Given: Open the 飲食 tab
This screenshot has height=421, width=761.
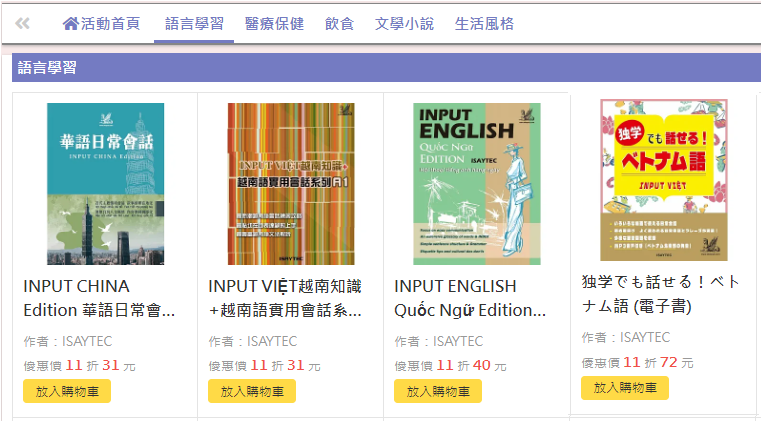Looking at the screenshot, I should [x=339, y=23].
